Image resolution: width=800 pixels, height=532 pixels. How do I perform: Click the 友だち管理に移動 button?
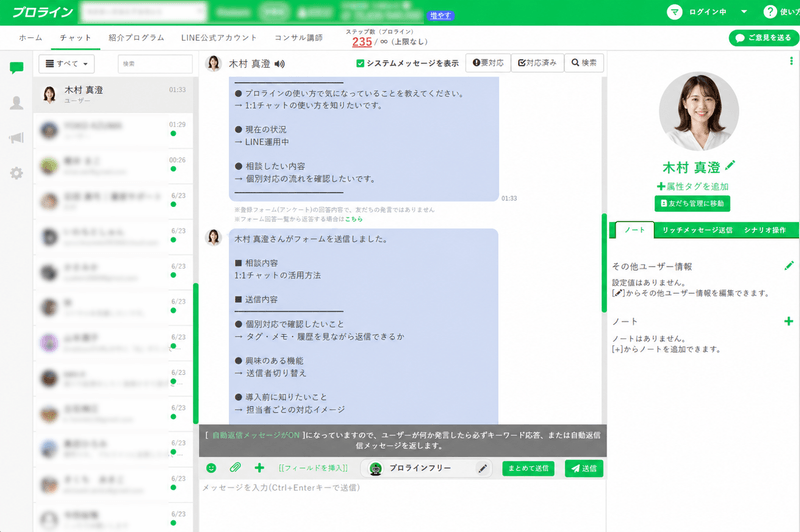coord(692,204)
